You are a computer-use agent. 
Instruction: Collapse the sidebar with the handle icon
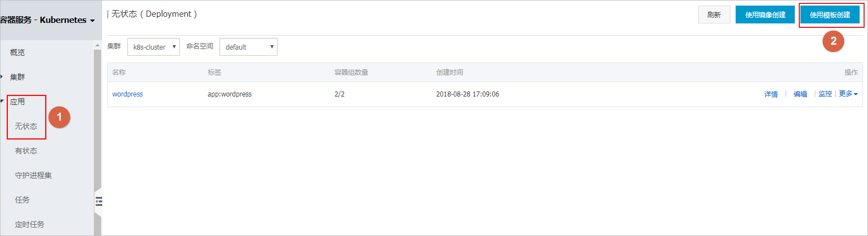pyautogui.click(x=99, y=201)
